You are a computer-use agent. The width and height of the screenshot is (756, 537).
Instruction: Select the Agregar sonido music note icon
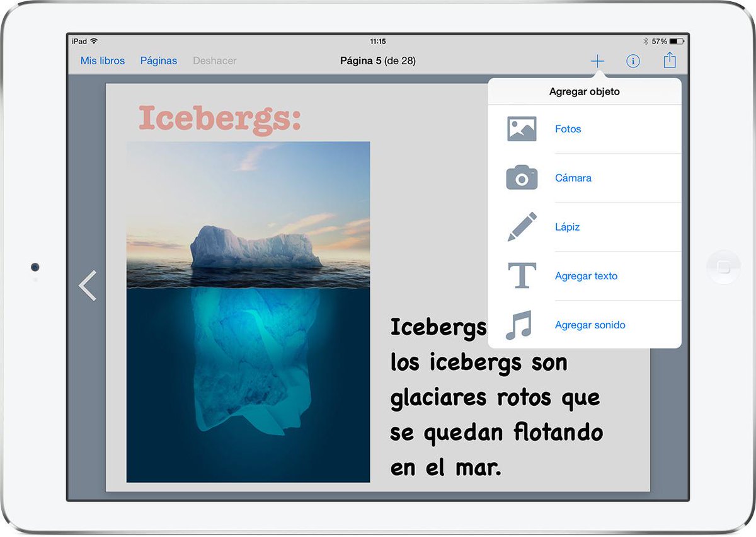[x=519, y=325]
